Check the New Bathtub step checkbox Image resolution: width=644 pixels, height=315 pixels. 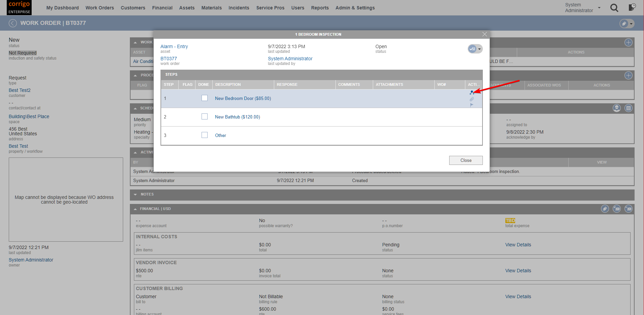204,116
